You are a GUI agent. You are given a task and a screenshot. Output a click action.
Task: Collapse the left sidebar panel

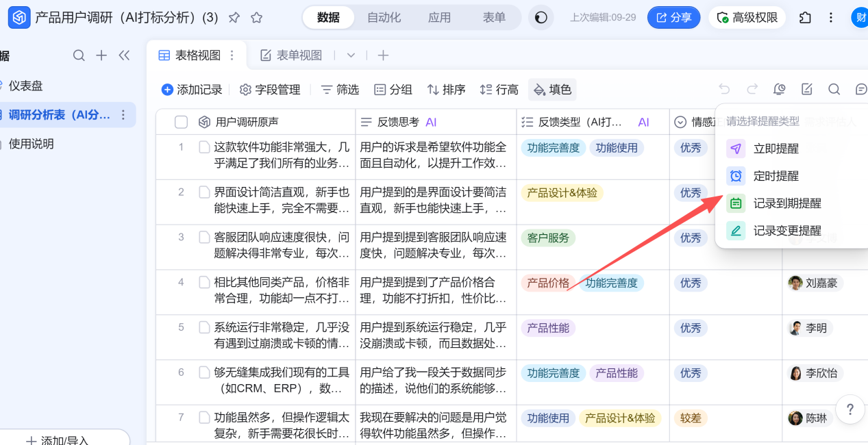pos(124,55)
